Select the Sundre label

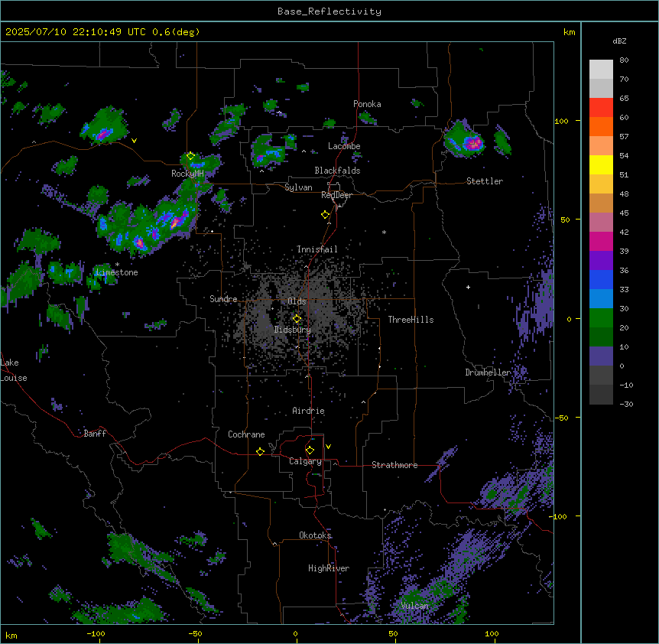[223, 299]
